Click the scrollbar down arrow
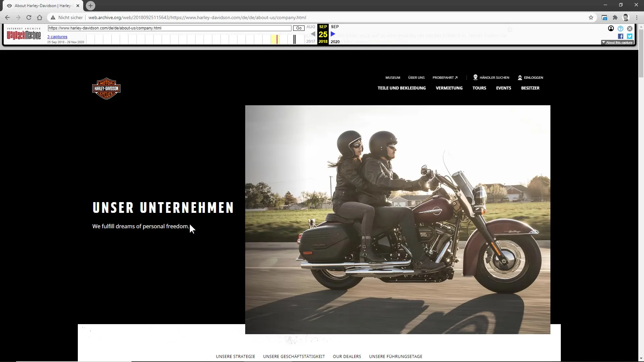The height and width of the screenshot is (362, 644). [x=641, y=359]
